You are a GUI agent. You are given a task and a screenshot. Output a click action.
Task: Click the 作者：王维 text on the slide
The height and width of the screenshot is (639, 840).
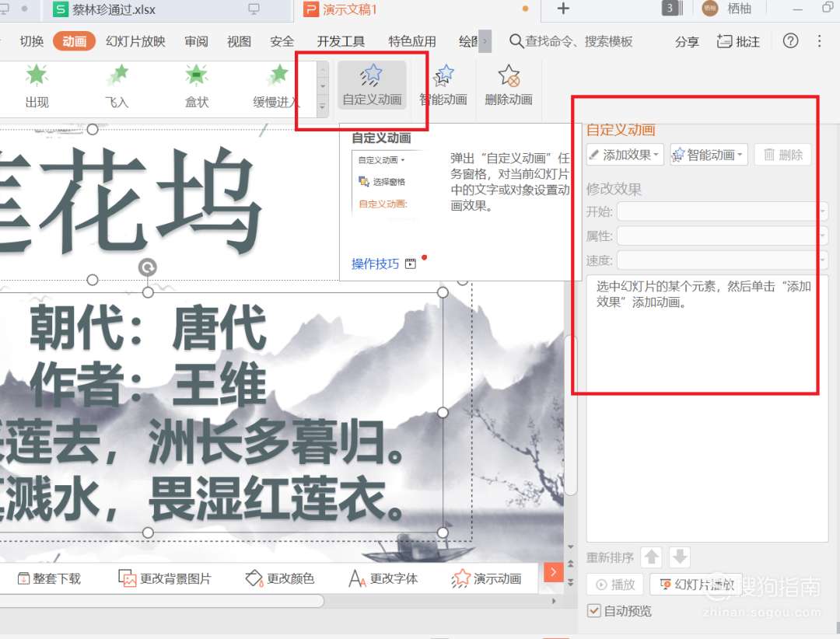pos(148,385)
